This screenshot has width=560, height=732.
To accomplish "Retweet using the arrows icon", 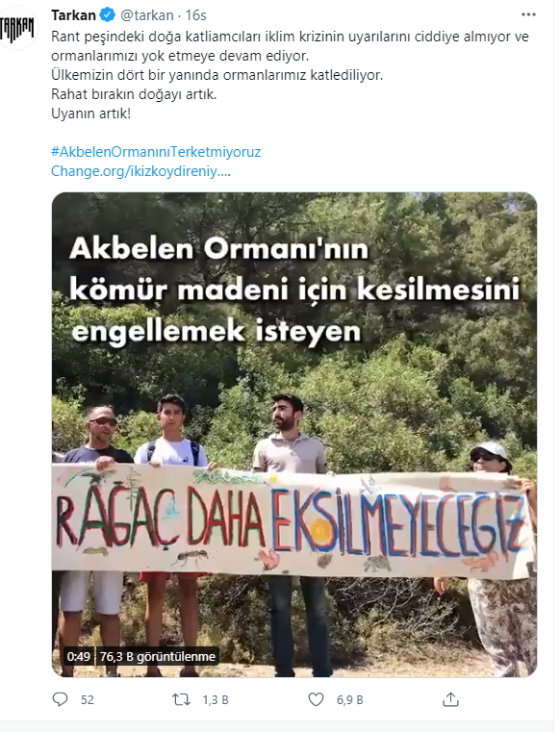I will click(181, 699).
